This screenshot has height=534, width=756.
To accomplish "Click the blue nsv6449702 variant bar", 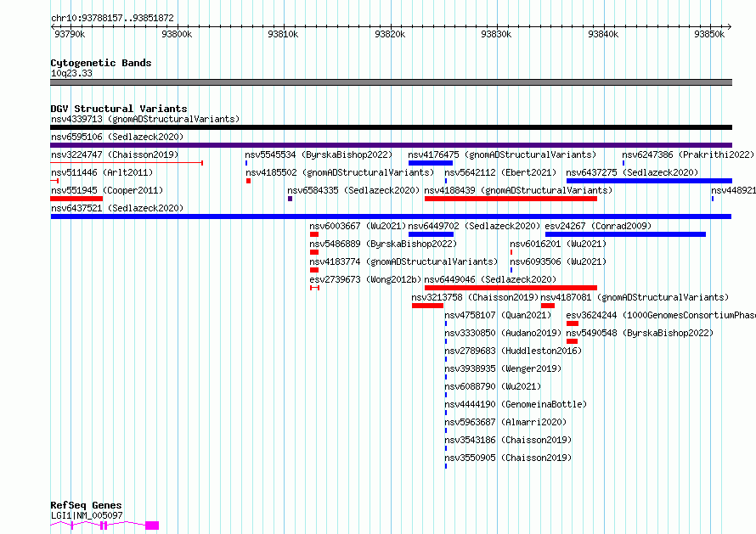I will [x=431, y=234].
